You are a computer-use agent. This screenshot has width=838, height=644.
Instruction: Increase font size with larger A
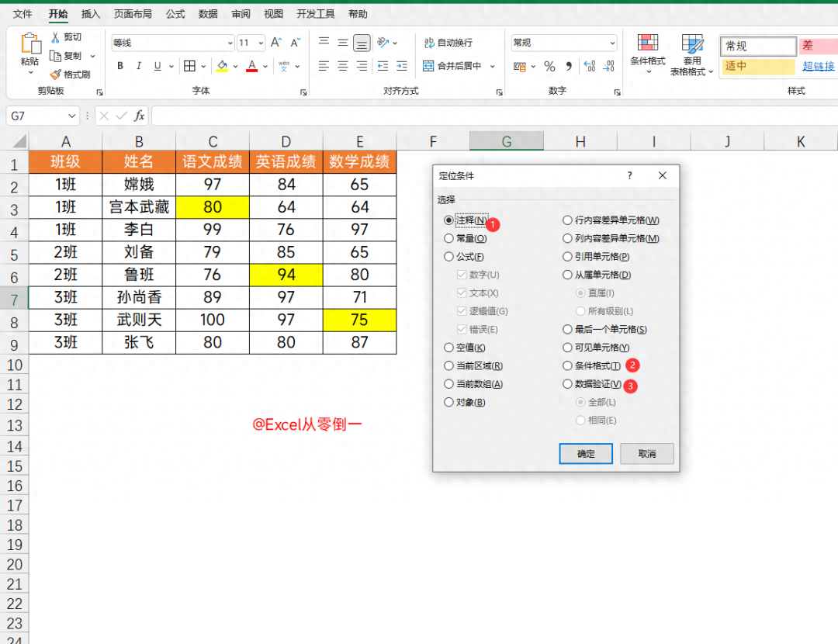click(275, 42)
